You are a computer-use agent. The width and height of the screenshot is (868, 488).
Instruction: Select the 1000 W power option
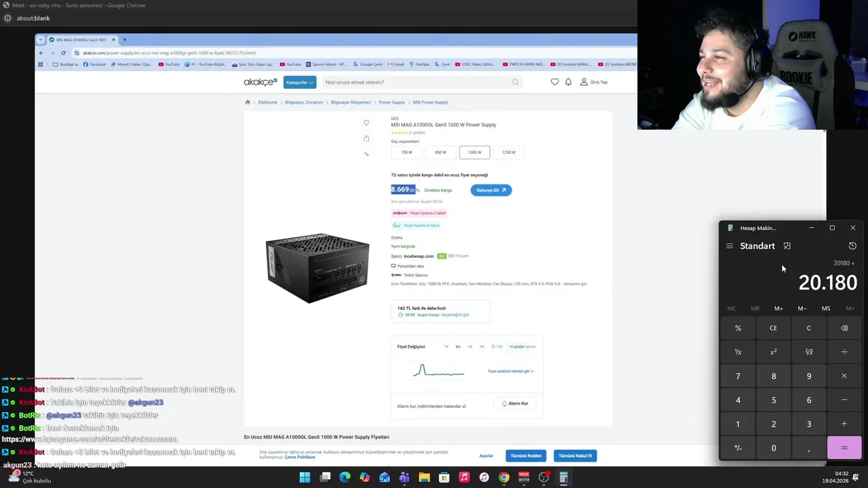click(x=475, y=152)
